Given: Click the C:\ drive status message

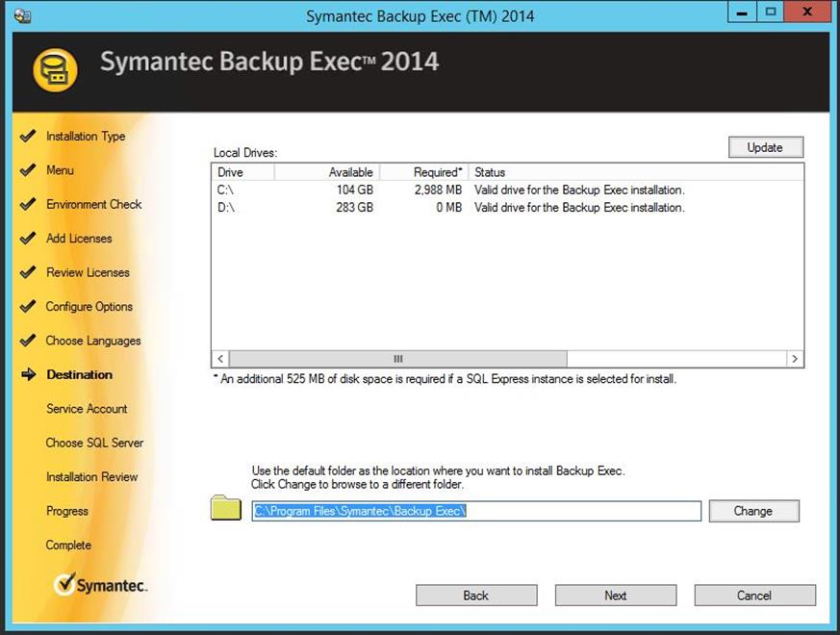Looking at the screenshot, I should click(579, 190).
